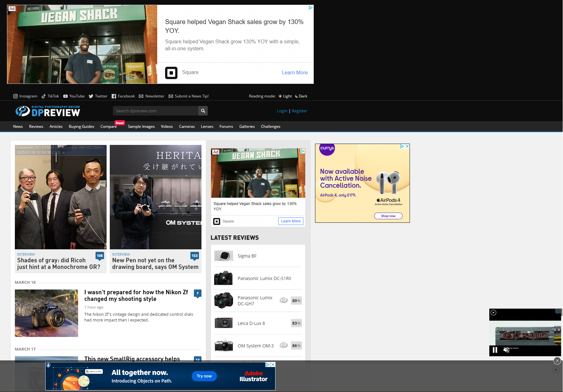Open the Nikon Zf shooting style headline
Image resolution: width=563 pixels, height=392 pixels.
click(x=136, y=296)
